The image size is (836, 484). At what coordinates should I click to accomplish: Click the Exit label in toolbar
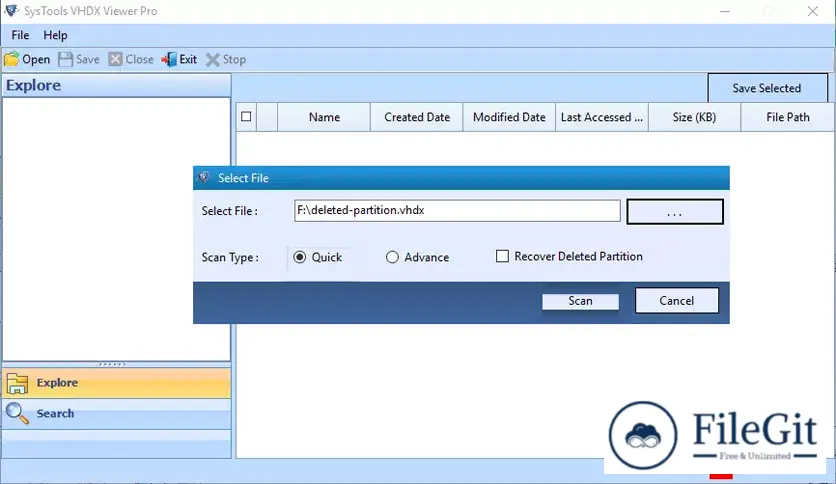188,59
